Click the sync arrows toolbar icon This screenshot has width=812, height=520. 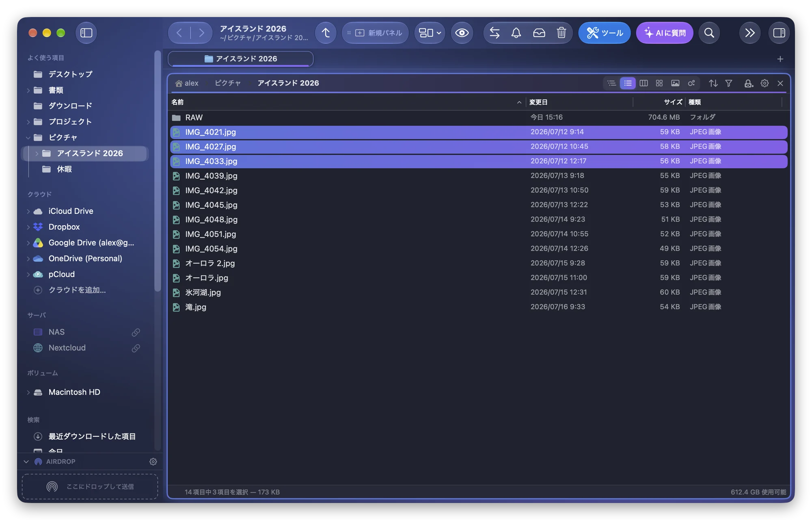[494, 33]
